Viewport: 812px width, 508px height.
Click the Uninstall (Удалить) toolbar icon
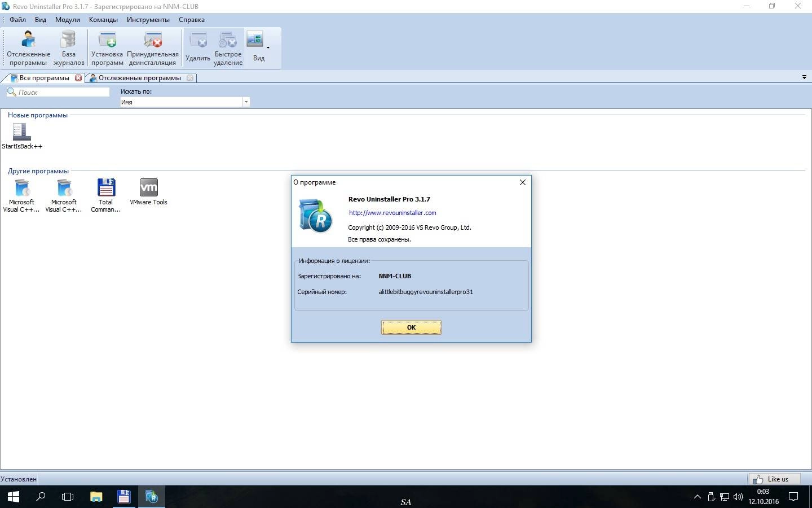198,48
